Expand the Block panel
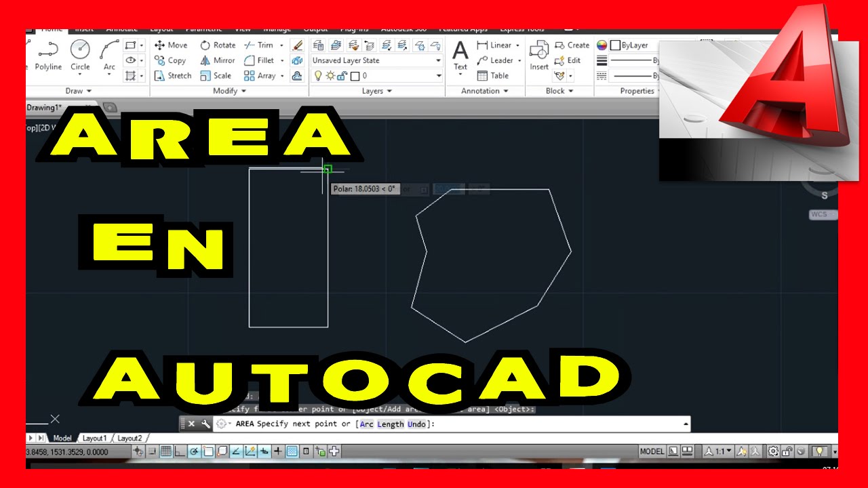The image size is (868, 488). tap(559, 91)
